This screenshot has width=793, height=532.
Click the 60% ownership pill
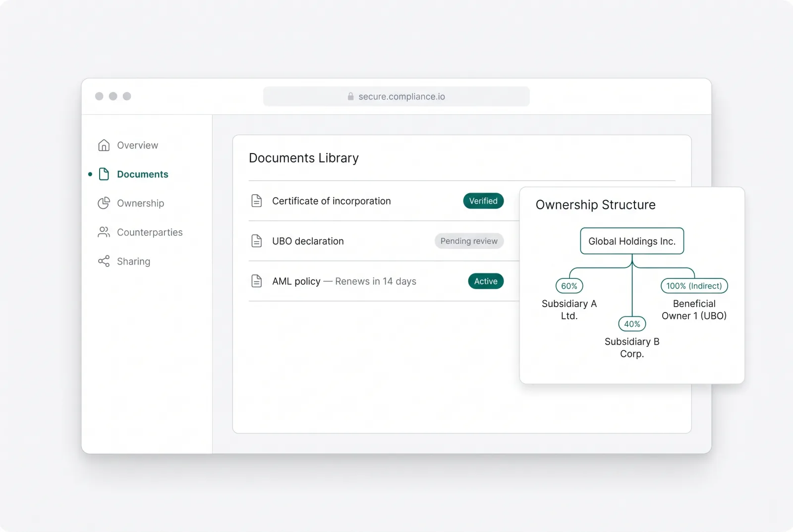(569, 286)
